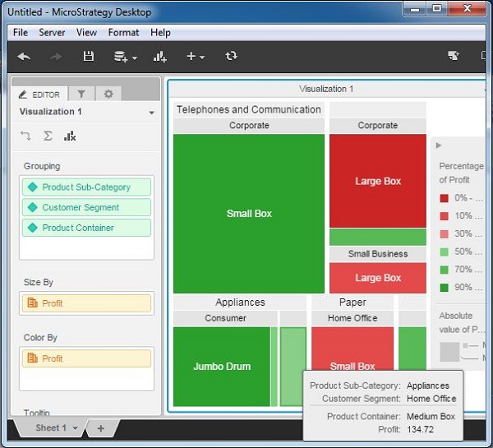Viewport: 493px width, 448px height.
Task: Click the insert visualization chart icon
Action: tap(159, 56)
